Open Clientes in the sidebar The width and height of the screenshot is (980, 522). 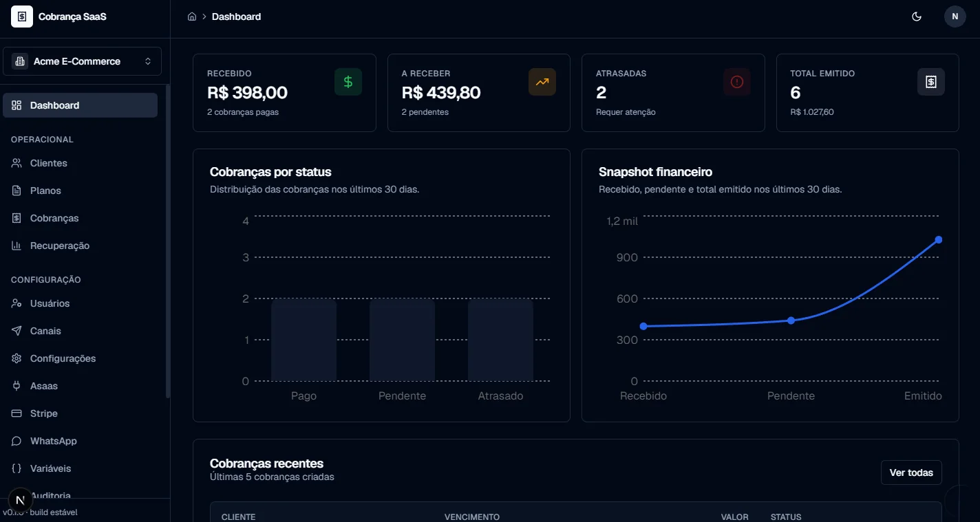pos(81,163)
